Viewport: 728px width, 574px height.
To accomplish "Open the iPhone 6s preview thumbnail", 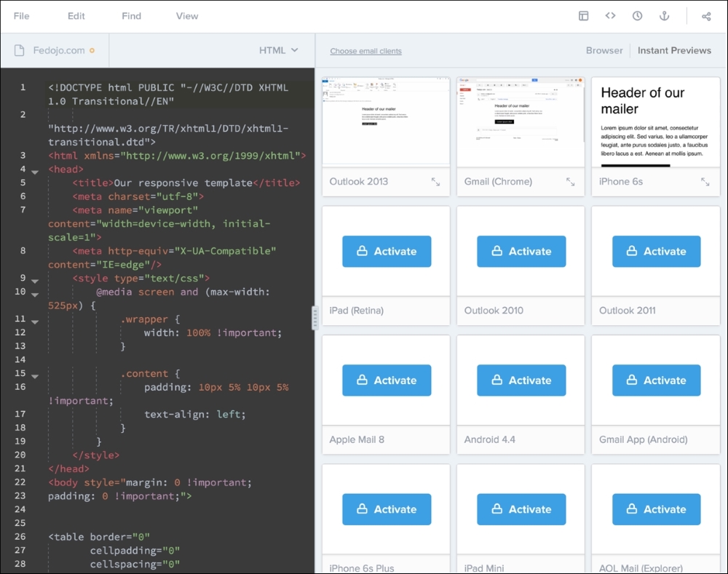I will click(x=656, y=121).
